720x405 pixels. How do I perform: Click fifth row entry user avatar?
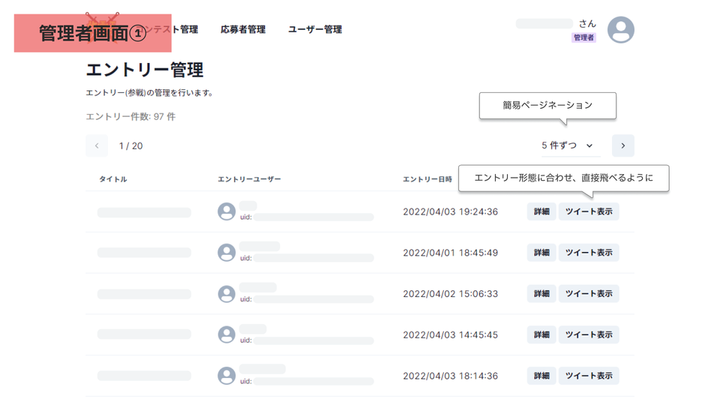[x=227, y=376]
